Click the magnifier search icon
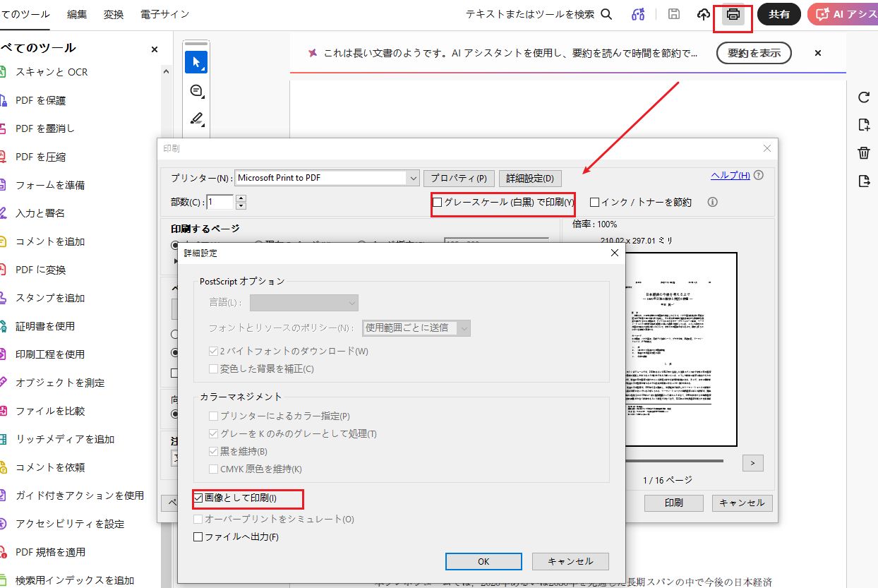The width and height of the screenshot is (878, 588). click(606, 14)
